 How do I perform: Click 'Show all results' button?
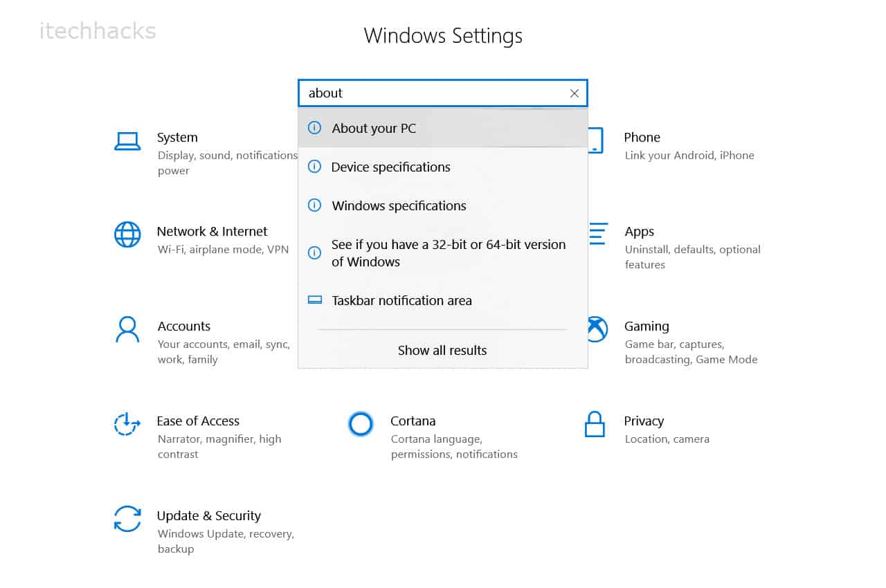point(442,350)
